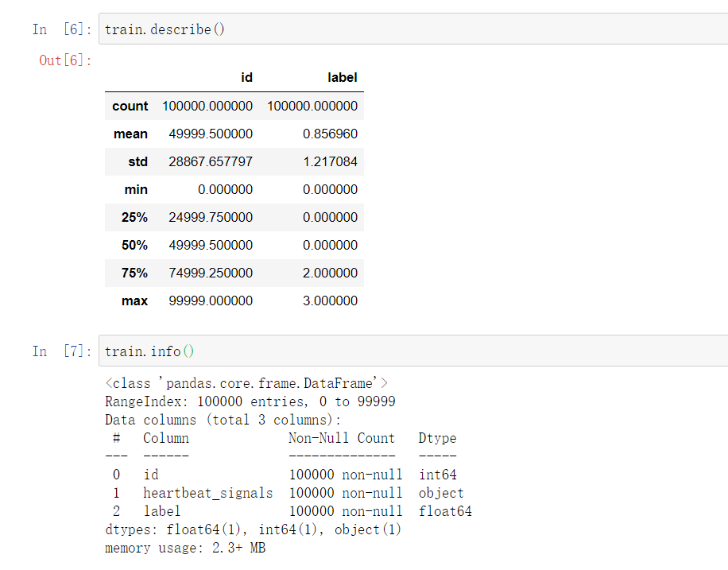Screen dimensions: 728x570
Task: Click the 'mean' row label
Action: [x=130, y=134]
